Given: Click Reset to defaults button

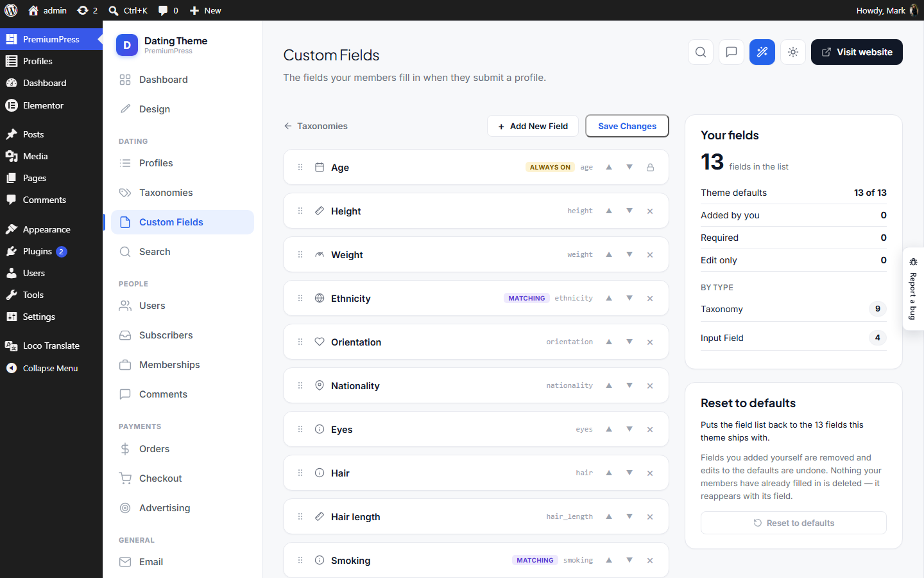Looking at the screenshot, I should (794, 523).
